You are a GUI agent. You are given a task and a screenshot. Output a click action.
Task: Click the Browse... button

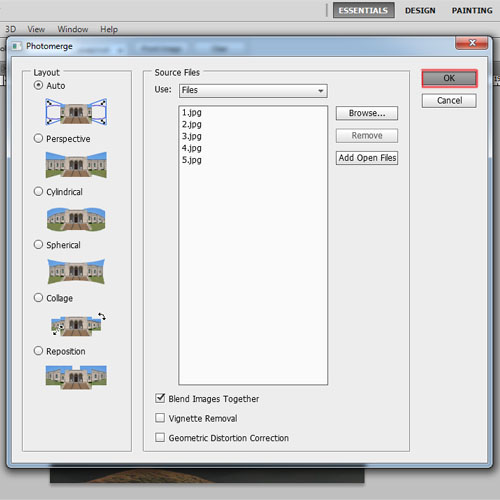click(367, 113)
